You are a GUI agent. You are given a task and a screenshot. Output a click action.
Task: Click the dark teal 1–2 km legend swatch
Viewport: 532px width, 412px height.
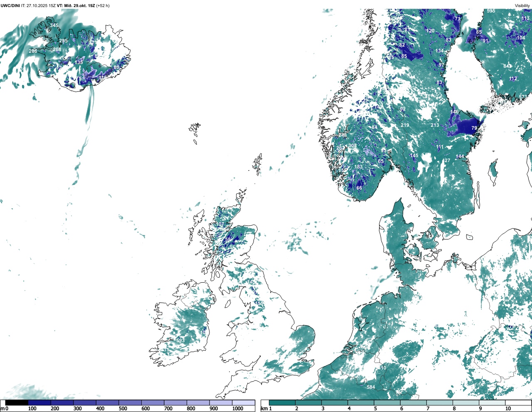point(282,402)
